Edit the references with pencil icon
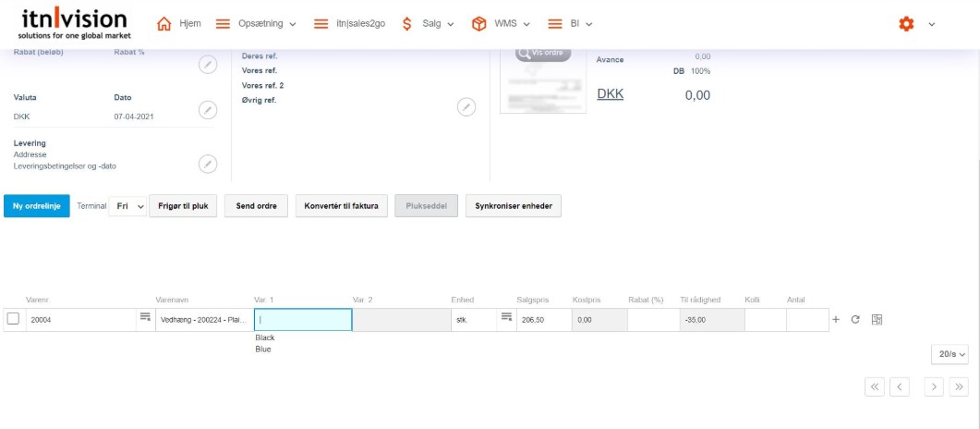 click(466, 107)
